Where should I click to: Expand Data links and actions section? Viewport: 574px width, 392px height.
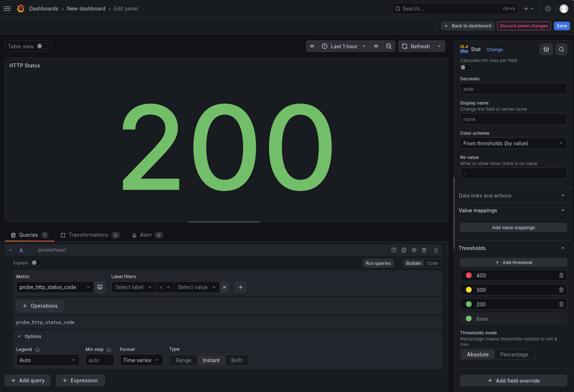point(512,195)
